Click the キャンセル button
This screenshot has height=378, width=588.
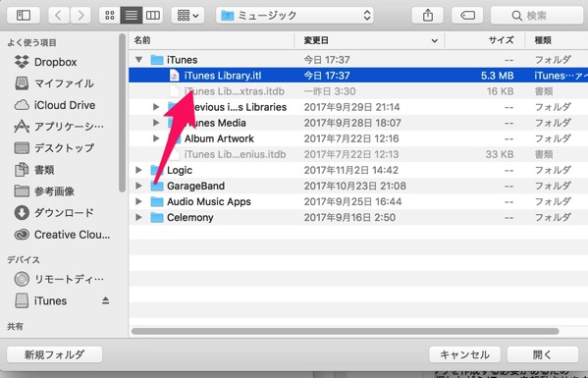coord(464,354)
